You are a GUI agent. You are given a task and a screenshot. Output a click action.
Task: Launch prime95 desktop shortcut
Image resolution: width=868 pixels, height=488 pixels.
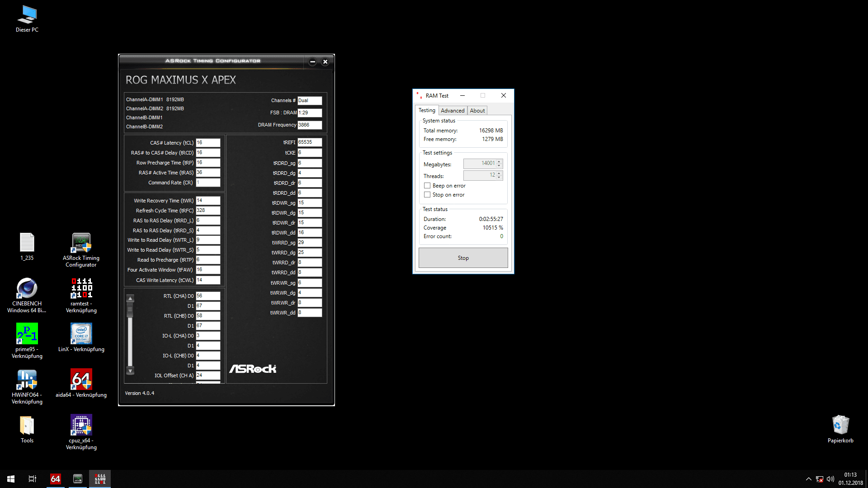27,341
